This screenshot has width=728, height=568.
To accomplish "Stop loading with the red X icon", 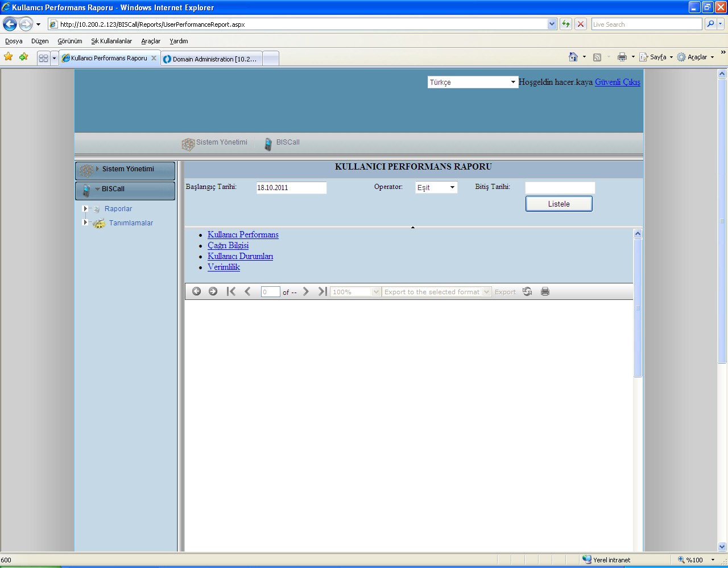I will [x=581, y=24].
